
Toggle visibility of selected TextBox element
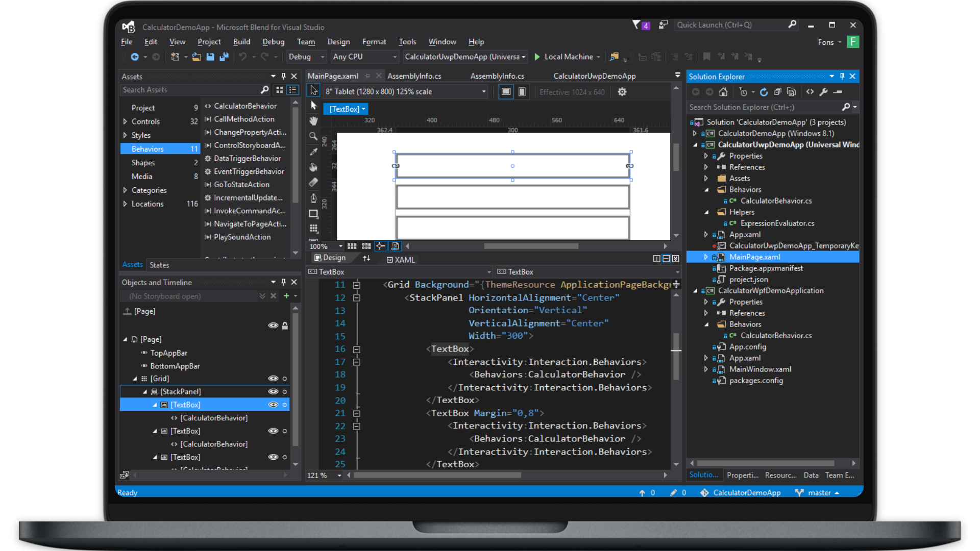[273, 405]
